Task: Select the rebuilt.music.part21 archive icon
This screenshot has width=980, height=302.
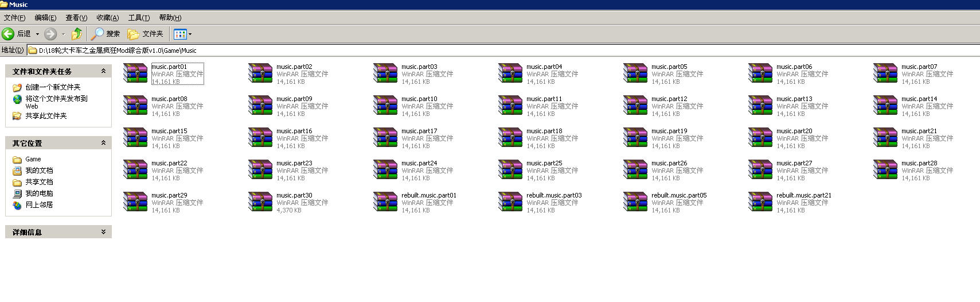Action: [760, 202]
